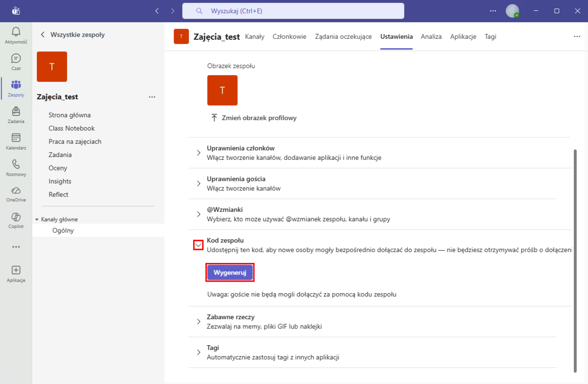588x384 pixels.
Task: Open the Kalendarz icon
Action: coord(16,138)
